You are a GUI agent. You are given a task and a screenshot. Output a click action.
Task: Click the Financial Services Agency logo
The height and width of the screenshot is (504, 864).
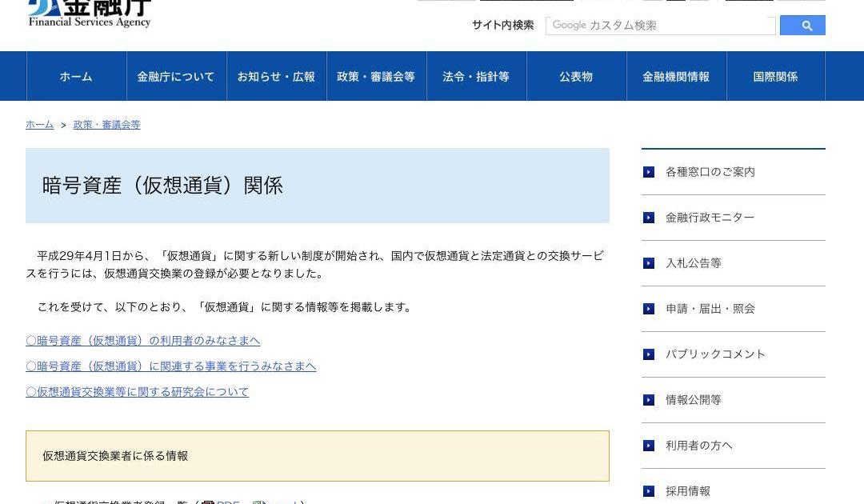[89, 14]
